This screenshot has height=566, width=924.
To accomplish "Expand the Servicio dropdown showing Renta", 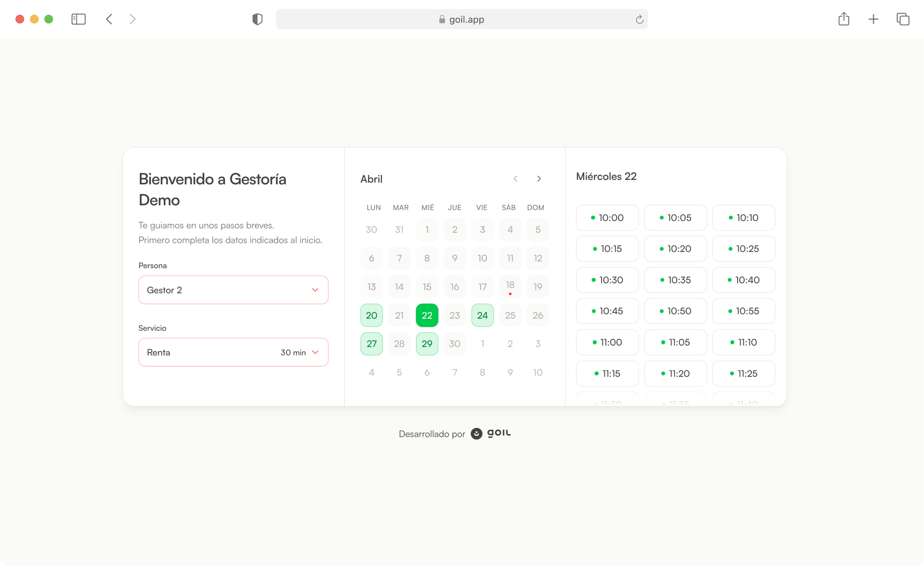I will (x=233, y=352).
